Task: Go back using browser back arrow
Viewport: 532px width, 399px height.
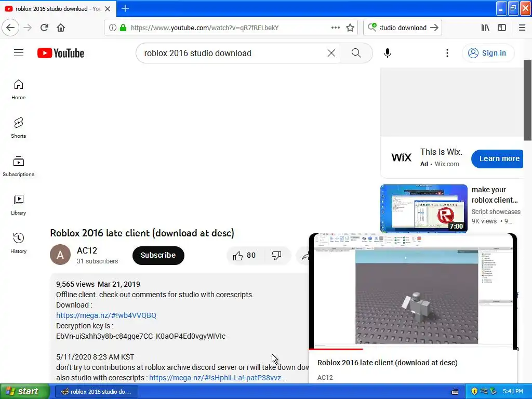Action: [x=10, y=28]
